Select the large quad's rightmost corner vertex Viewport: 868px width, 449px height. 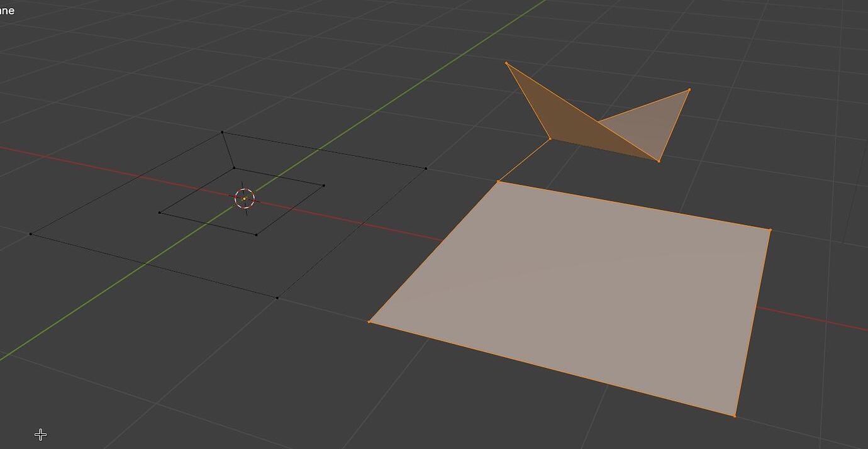pos(771,230)
